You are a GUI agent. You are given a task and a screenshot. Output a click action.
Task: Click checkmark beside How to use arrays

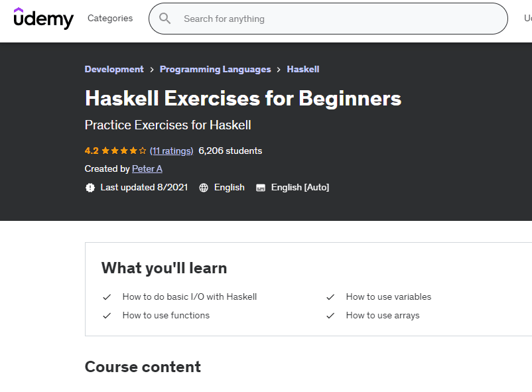coord(330,316)
